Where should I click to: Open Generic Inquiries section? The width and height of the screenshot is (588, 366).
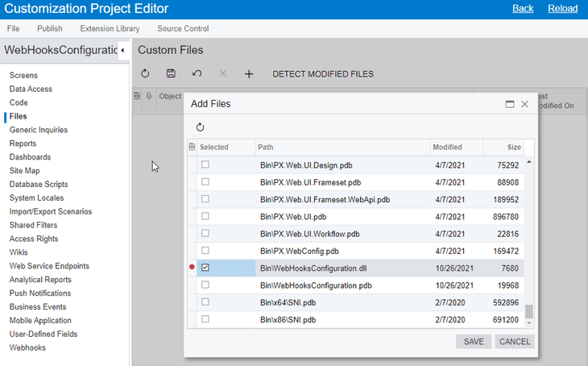point(39,130)
